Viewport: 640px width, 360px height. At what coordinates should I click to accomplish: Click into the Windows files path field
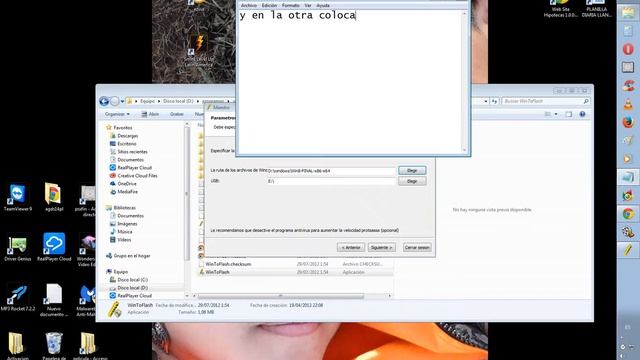[x=331, y=171]
